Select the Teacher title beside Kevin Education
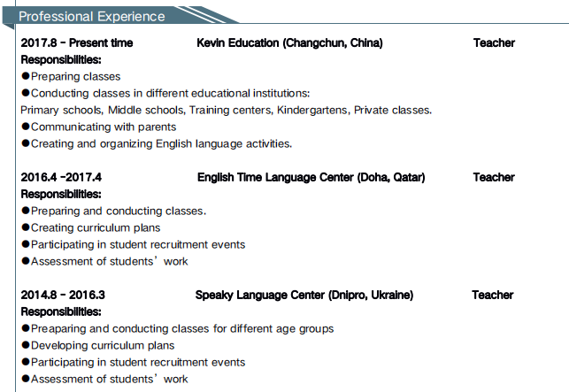The width and height of the screenshot is (569, 392). click(494, 43)
